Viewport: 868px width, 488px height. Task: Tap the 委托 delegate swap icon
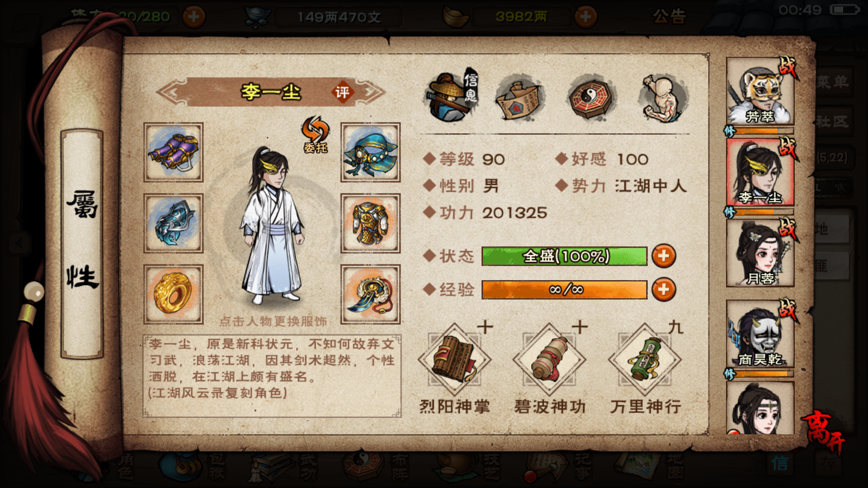pos(316,135)
